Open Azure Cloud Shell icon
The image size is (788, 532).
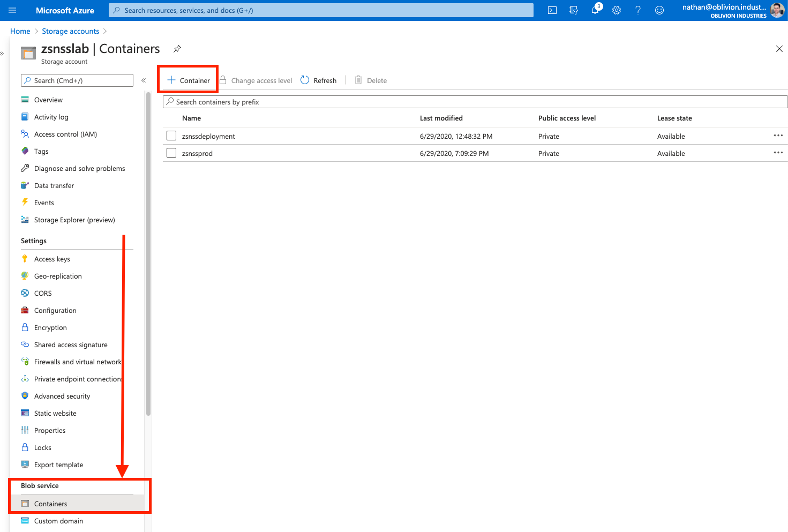click(552, 10)
